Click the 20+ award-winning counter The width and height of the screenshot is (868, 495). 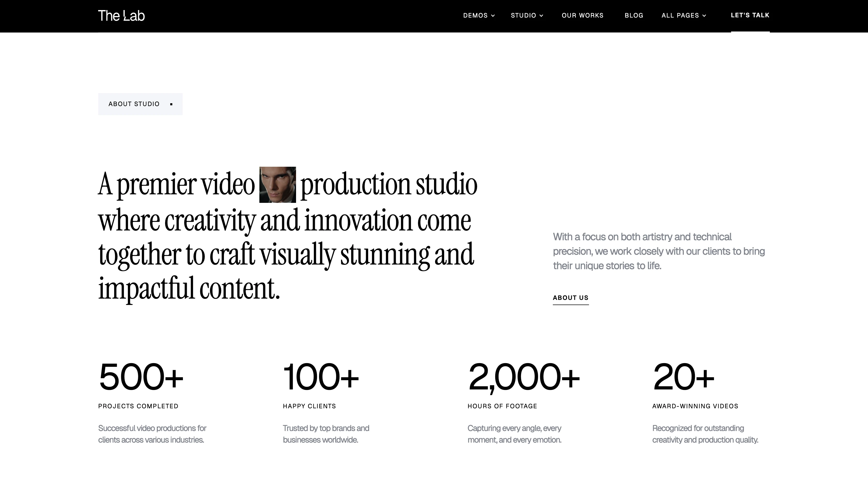(683, 377)
